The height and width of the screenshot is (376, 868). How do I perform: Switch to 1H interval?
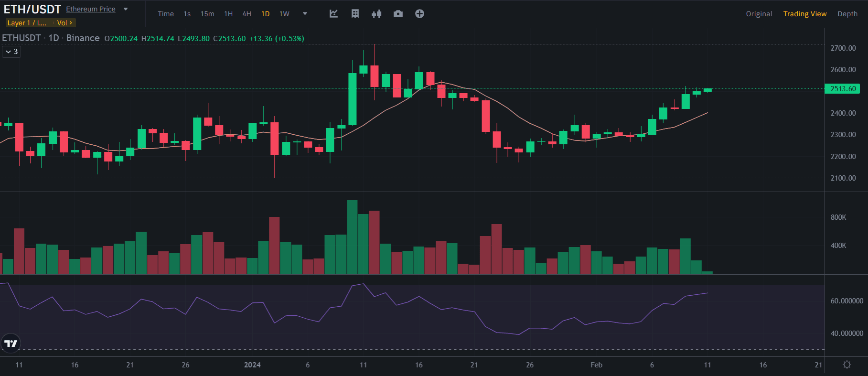pos(228,14)
